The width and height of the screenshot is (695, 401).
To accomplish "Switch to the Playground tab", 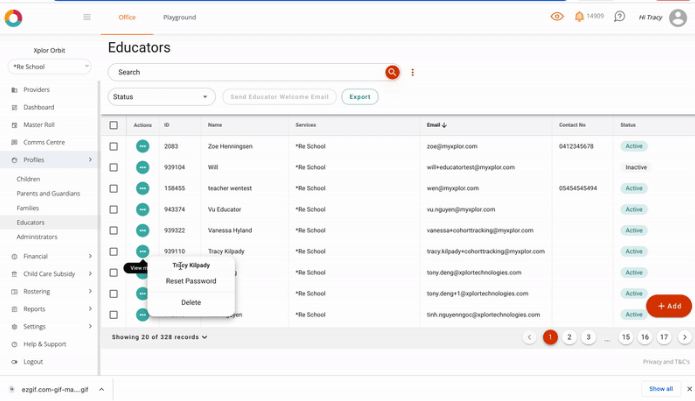I will tap(180, 17).
